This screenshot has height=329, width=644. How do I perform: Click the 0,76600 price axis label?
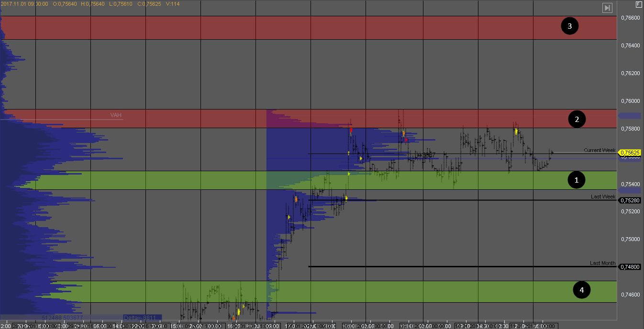[x=630, y=18]
